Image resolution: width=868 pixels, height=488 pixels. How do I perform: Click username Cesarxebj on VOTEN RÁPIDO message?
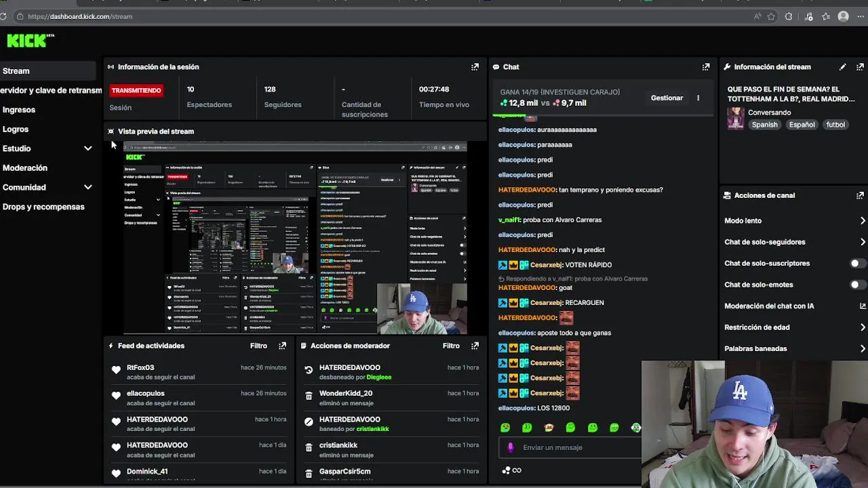click(x=546, y=265)
